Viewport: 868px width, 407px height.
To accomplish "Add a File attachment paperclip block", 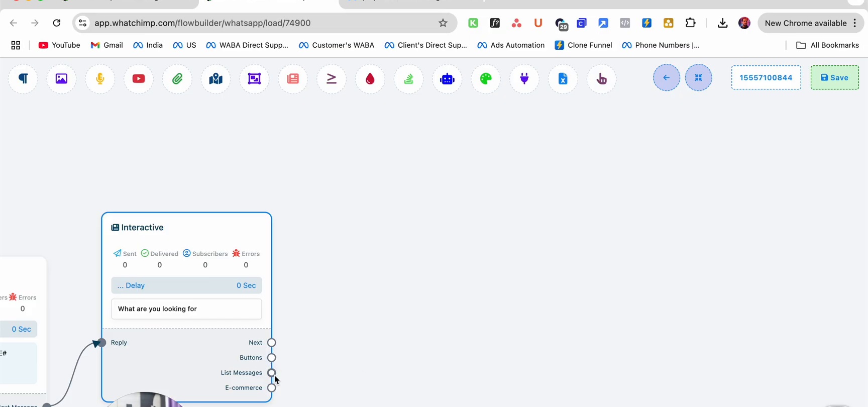I will point(177,79).
